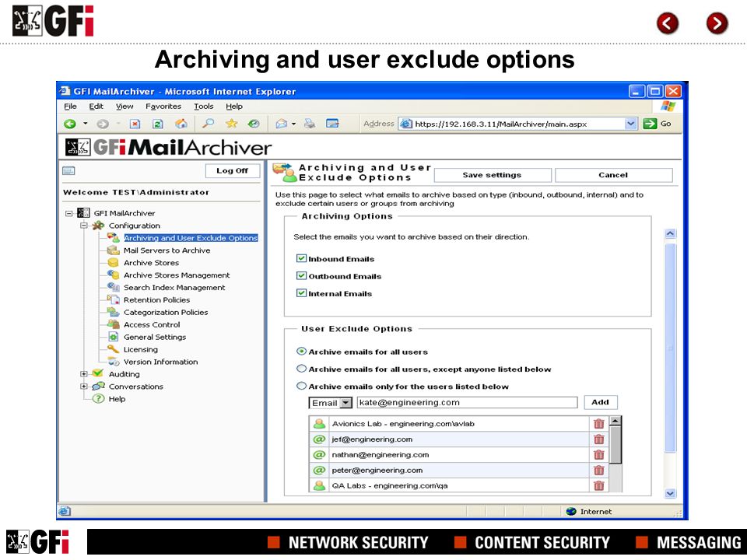Click the Stop loading toolbar icon
Screen dimensions: 747x560
pyautogui.click(x=135, y=124)
